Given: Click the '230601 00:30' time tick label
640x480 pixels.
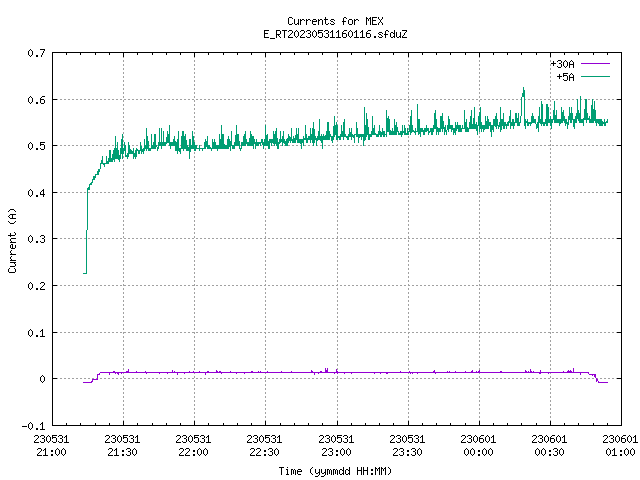Looking at the screenshot, I should [549, 445].
